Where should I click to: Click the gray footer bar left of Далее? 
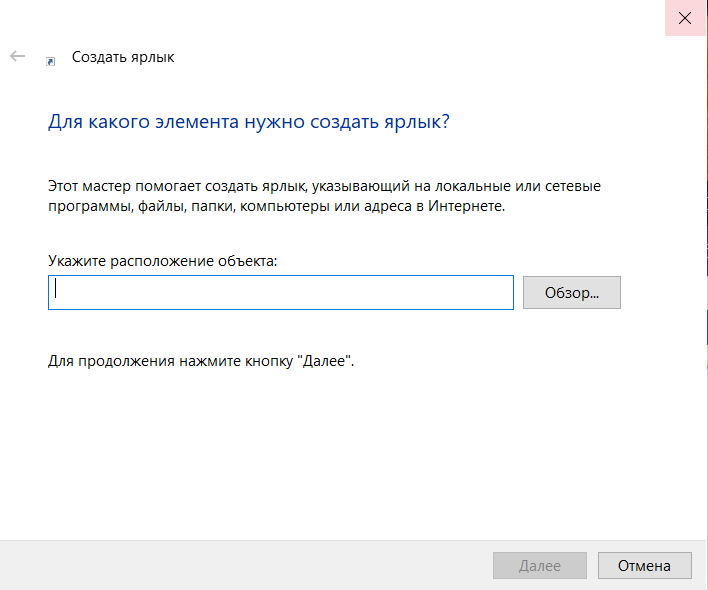(x=244, y=566)
